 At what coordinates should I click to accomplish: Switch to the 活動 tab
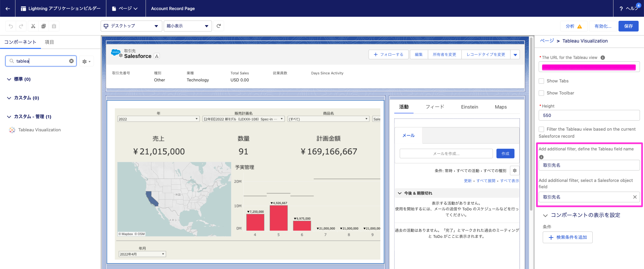pos(404,107)
